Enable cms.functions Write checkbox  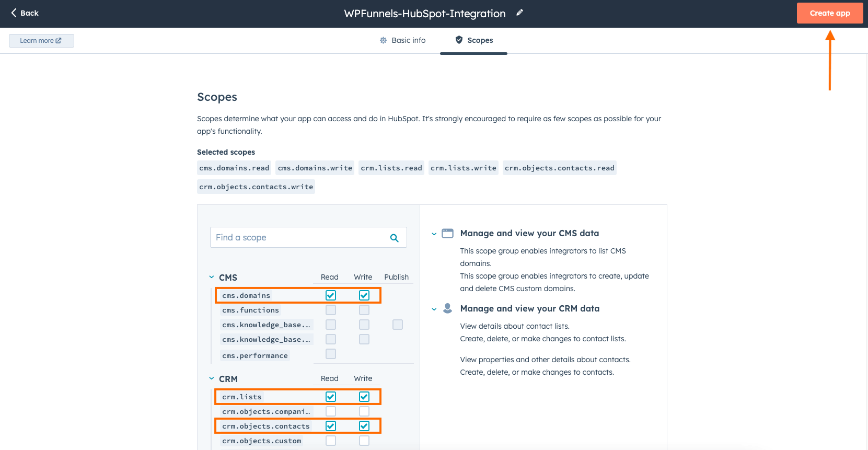coord(364,310)
